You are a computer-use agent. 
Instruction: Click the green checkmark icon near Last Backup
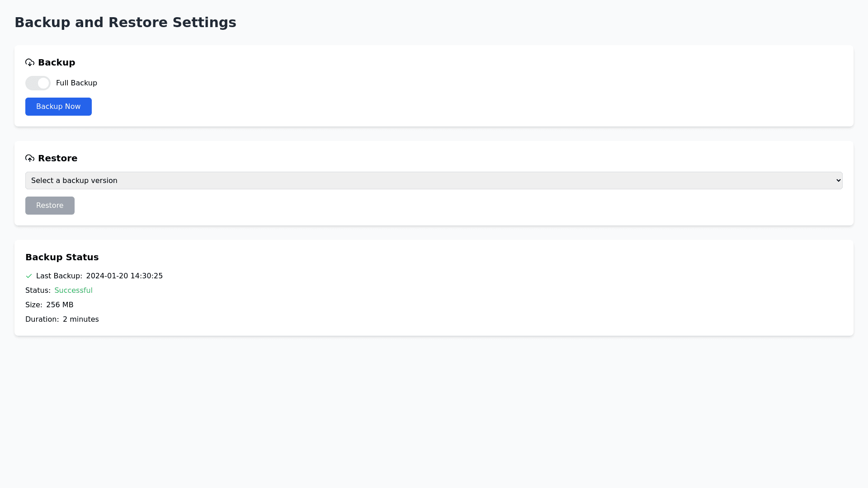point(29,276)
